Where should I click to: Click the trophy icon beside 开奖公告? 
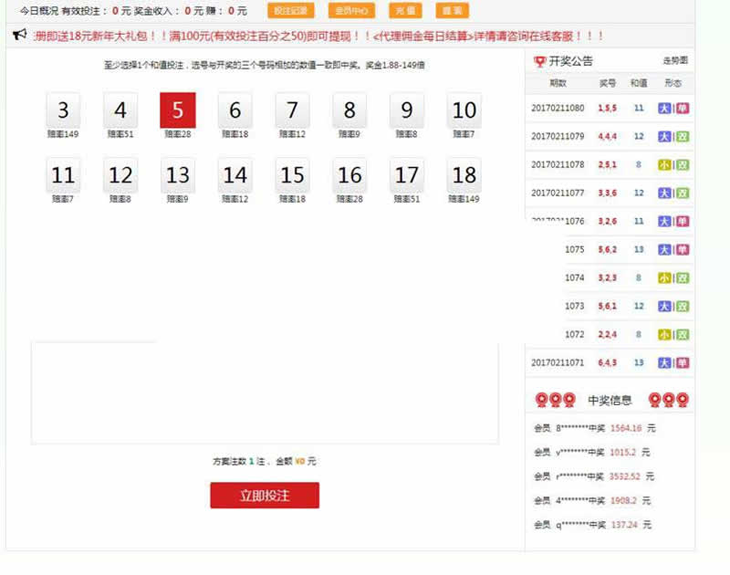(540, 62)
